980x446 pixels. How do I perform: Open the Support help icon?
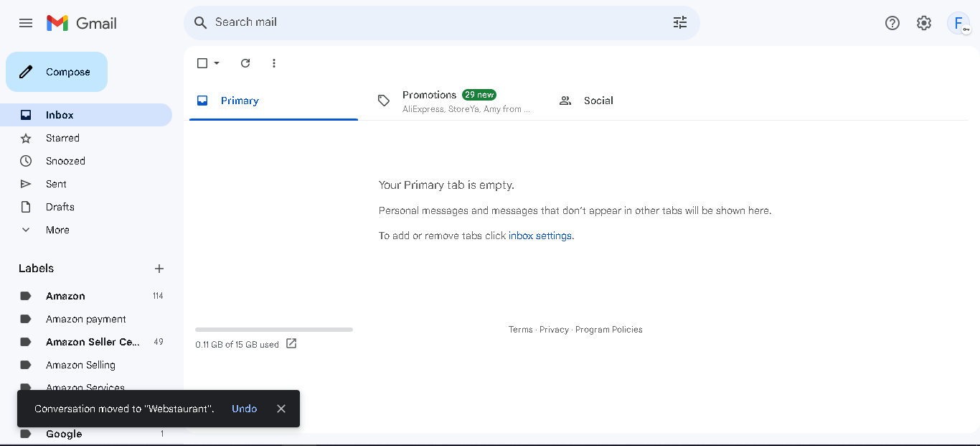click(892, 23)
